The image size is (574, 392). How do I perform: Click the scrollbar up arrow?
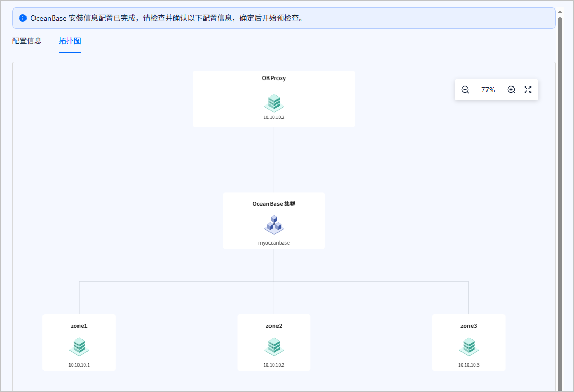[x=560, y=12]
